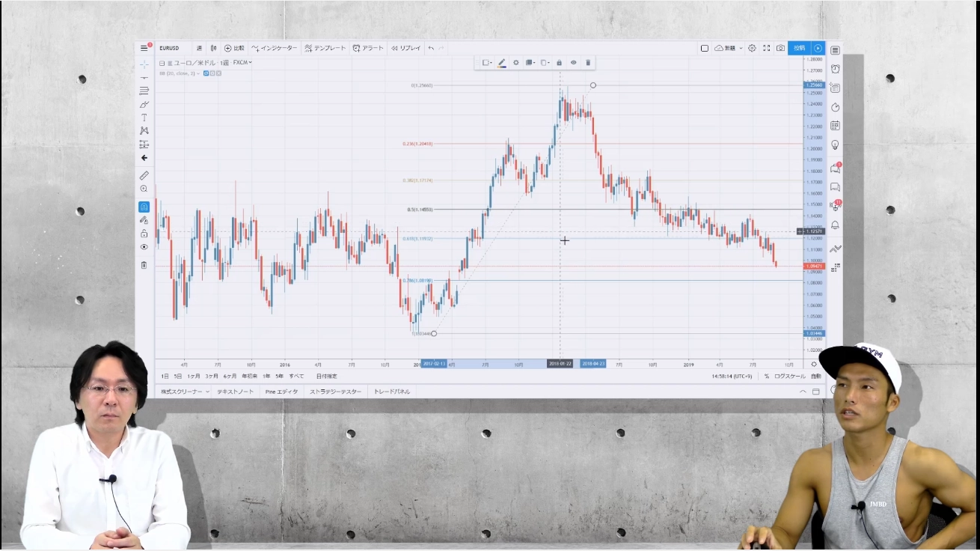Click the back arrow icon in left toolbar
The width and height of the screenshot is (980, 551).
(x=144, y=158)
